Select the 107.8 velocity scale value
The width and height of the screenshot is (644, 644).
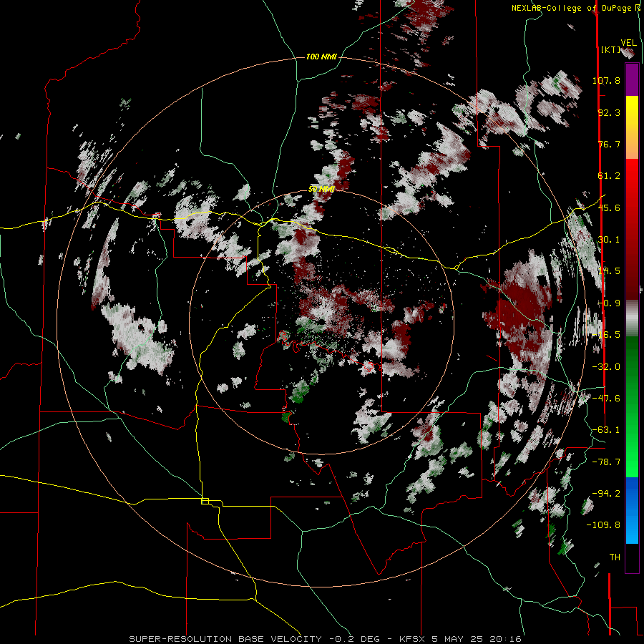606,80
